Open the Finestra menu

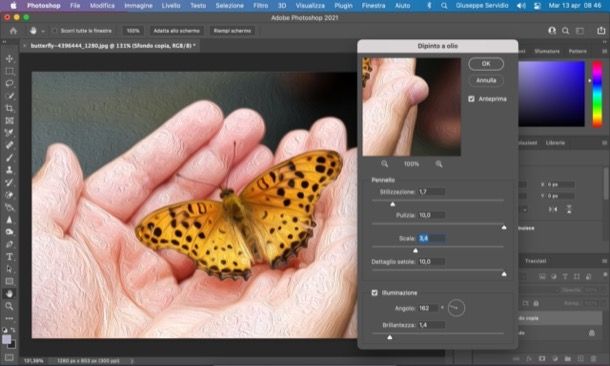pos(373,5)
